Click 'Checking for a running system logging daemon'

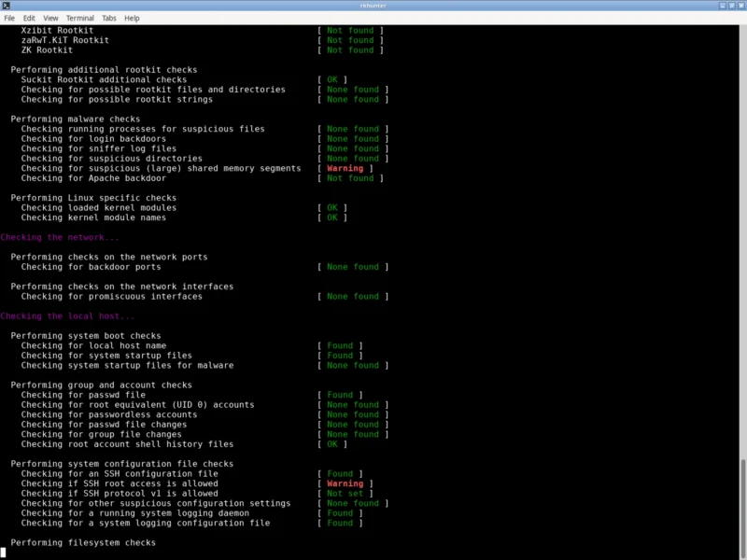tap(134, 513)
